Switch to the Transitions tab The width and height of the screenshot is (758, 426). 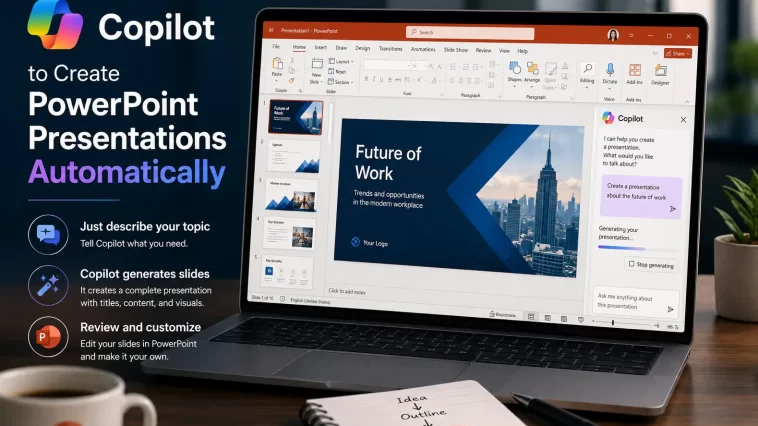coord(391,49)
